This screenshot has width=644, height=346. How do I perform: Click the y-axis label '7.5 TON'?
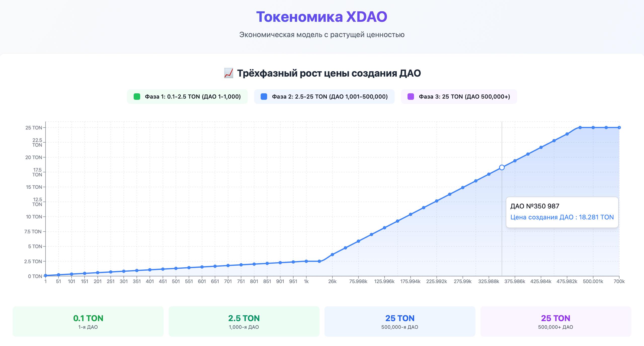coord(33,231)
